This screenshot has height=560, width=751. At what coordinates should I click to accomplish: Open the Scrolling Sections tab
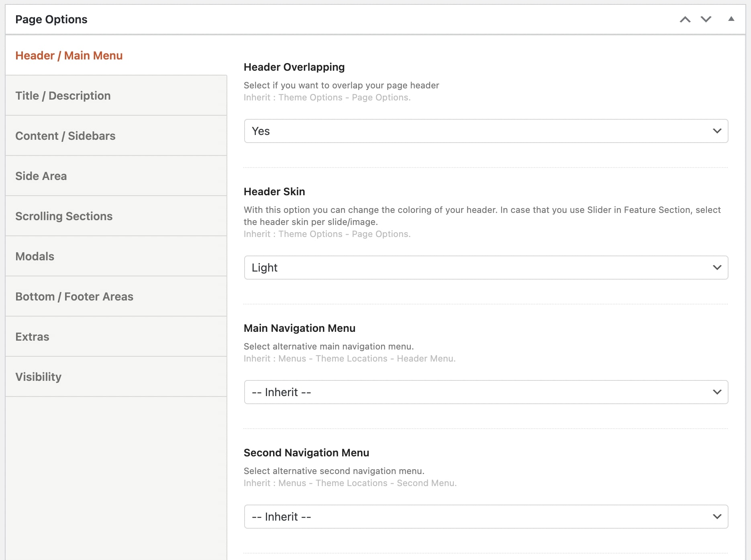pos(64,216)
